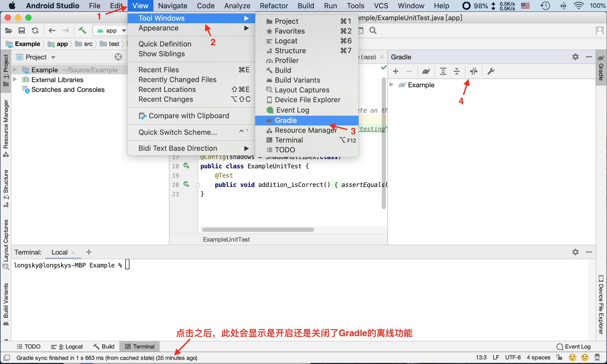Screen dimensions: 607x364
Task: Click the sad smiley feedback icon
Action: click(585, 357)
